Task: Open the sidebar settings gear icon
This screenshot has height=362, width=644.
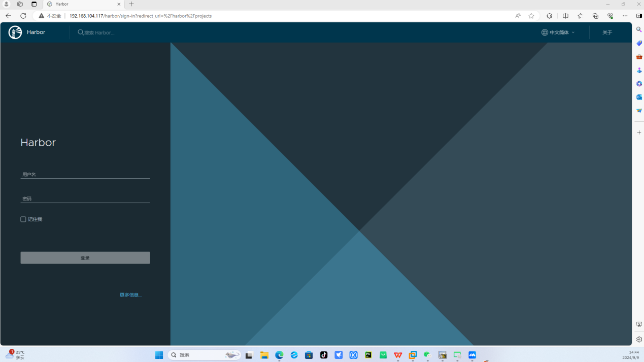Action: pos(639,339)
